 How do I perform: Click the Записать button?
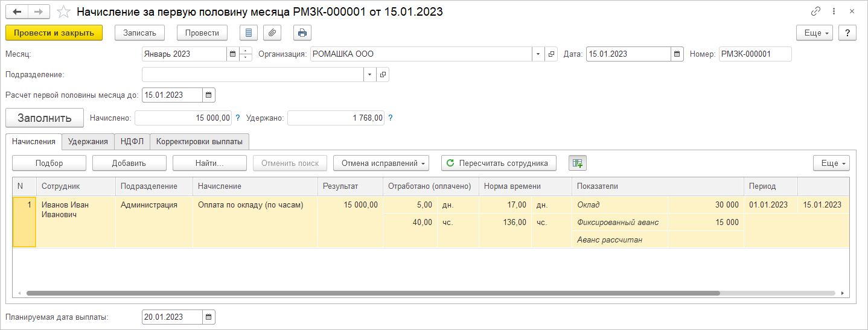[x=139, y=33]
